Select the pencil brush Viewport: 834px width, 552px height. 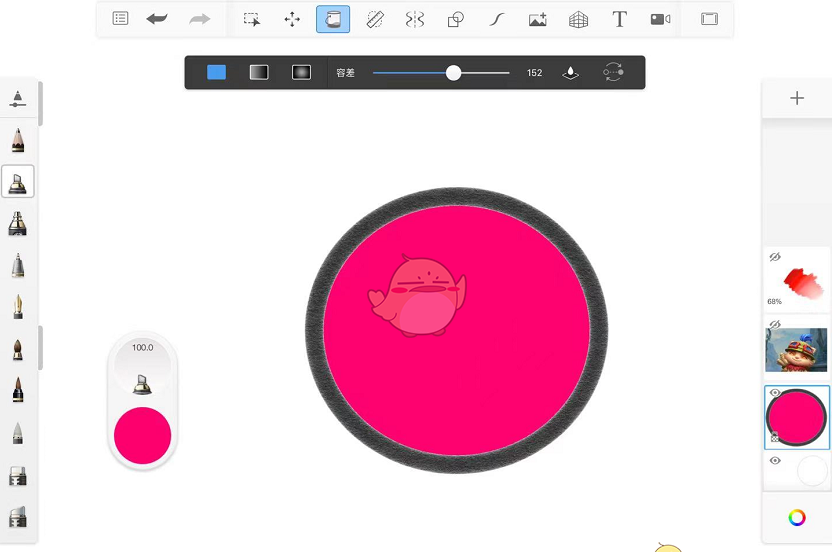pos(18,140)
